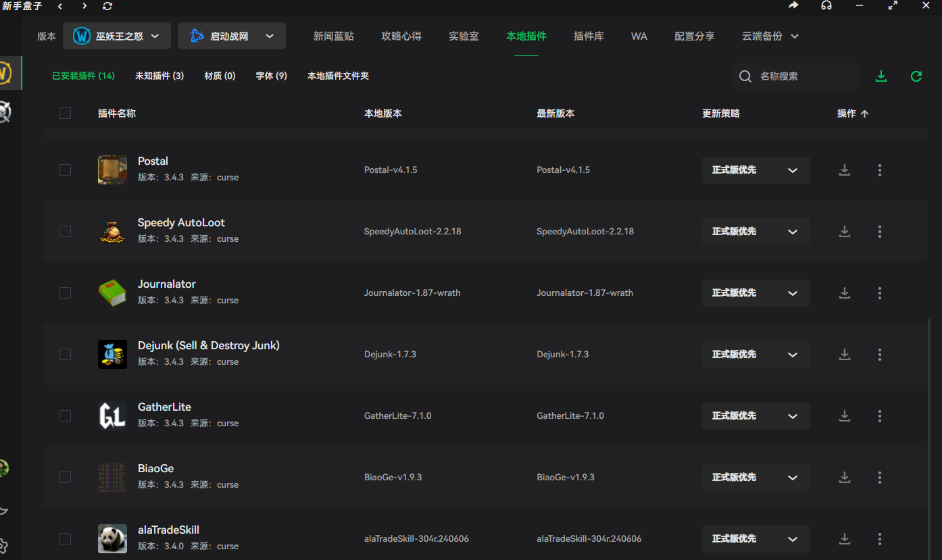
Task: Go forward using the title bar forward arrow
Action: [x=84, y=6]
